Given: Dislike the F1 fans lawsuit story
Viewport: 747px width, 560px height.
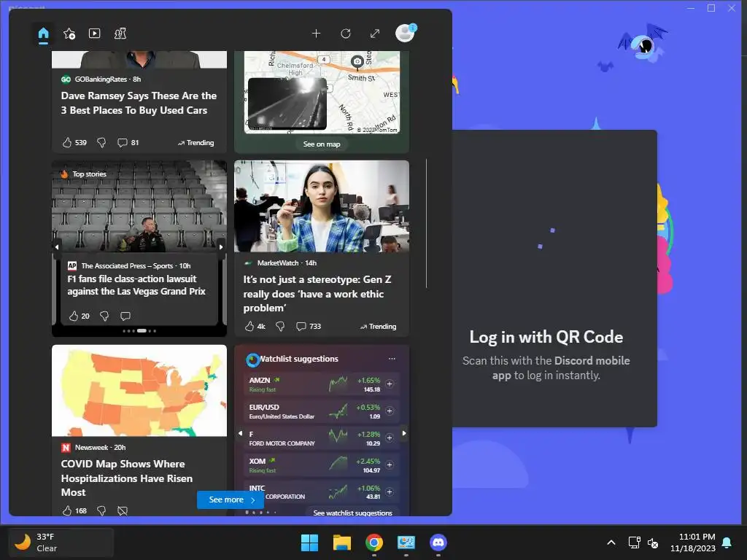Looking at the screenshot, I should [x=104, y=316].
